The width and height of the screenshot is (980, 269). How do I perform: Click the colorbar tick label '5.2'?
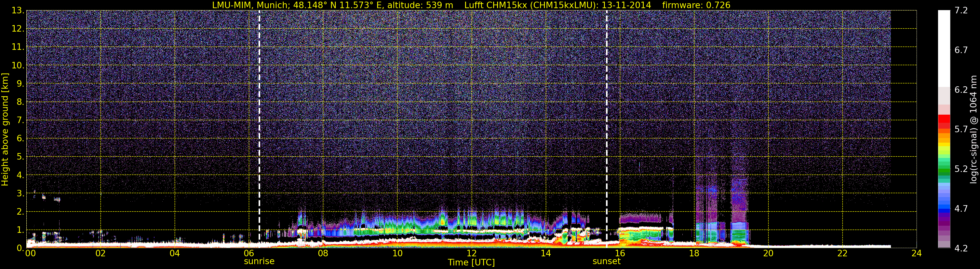961,169
